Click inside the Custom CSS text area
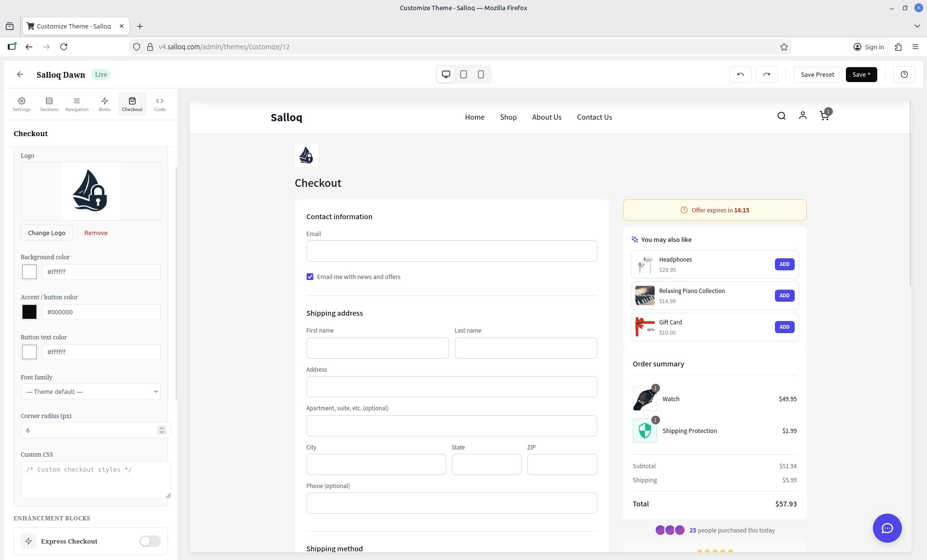Screen dimensions: 927x560 pyautogui.click(x=96, y=479)
